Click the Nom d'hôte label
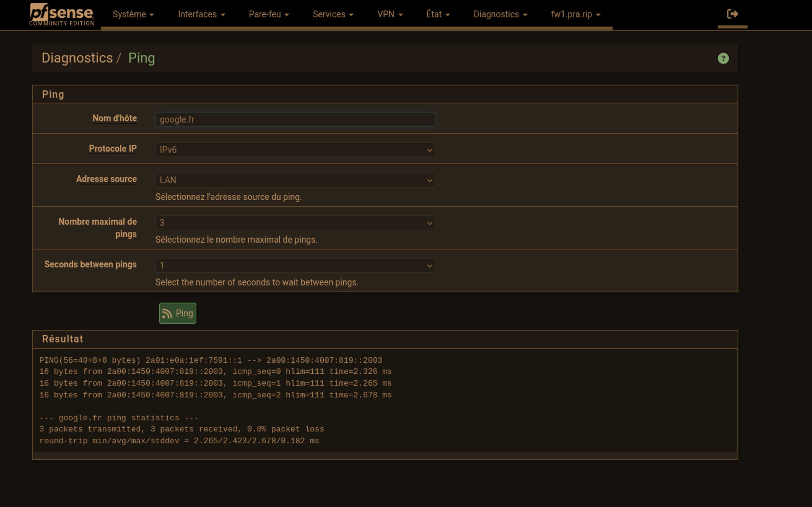The height and width of the screenshot is (507, 812). (115, 118)
